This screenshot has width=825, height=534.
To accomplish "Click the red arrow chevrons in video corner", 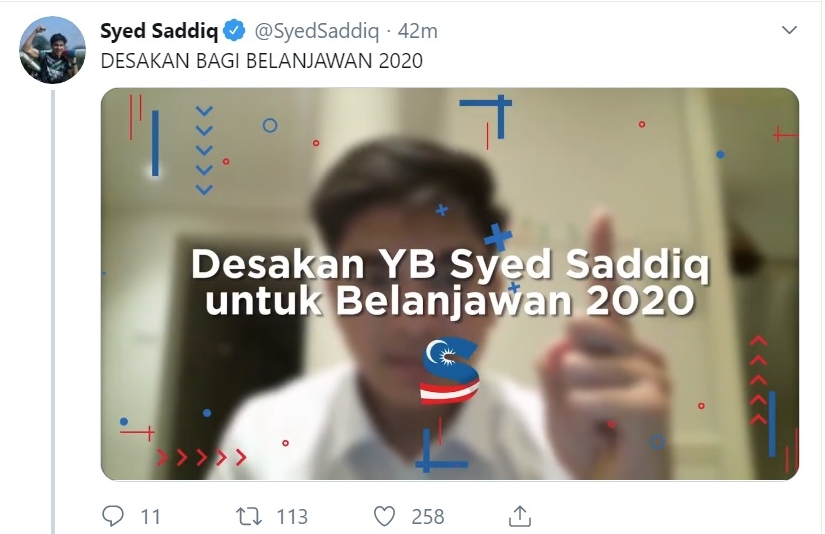I will pyautogui.click(x=202, y=457).
